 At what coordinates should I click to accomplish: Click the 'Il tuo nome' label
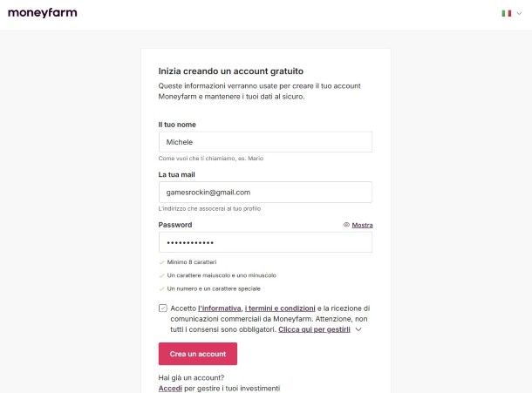click(177, 125)
